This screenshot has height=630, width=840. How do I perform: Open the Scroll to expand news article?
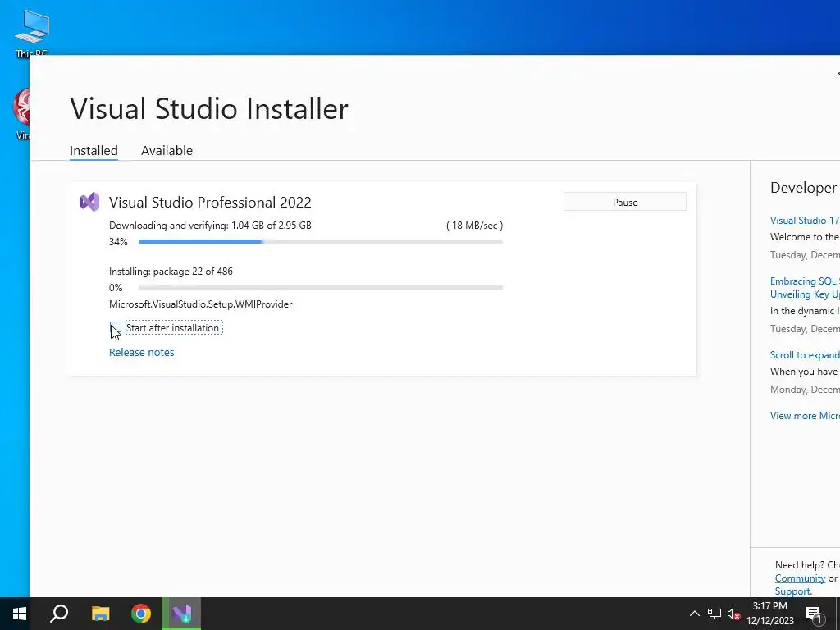[804, 354]
